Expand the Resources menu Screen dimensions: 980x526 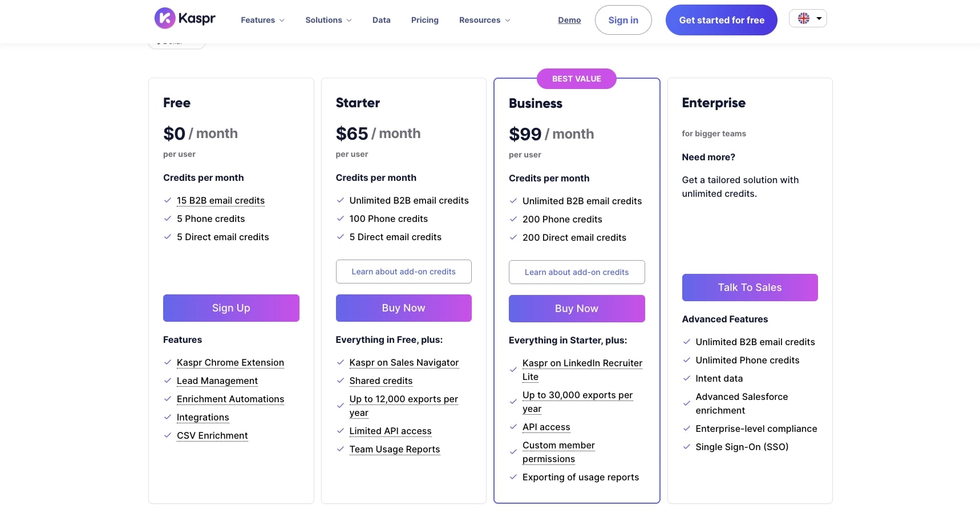(x=485, y=20)
